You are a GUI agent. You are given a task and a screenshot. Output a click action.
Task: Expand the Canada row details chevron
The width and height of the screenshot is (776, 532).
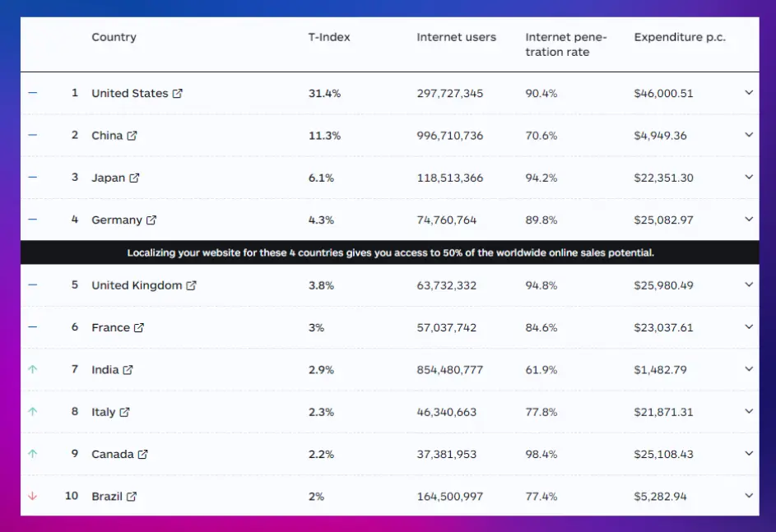[749, 454]
